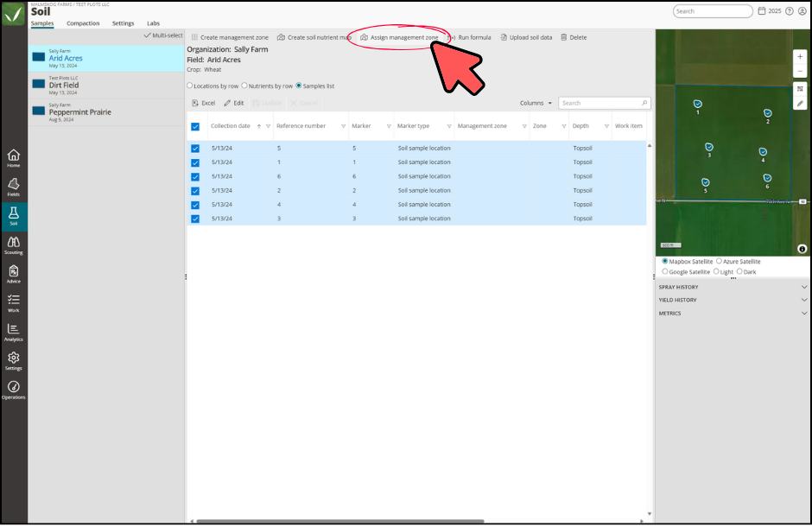This screenshot has height=527, width=812.
Task: Open the Columns dropdown
Action: 536,103
